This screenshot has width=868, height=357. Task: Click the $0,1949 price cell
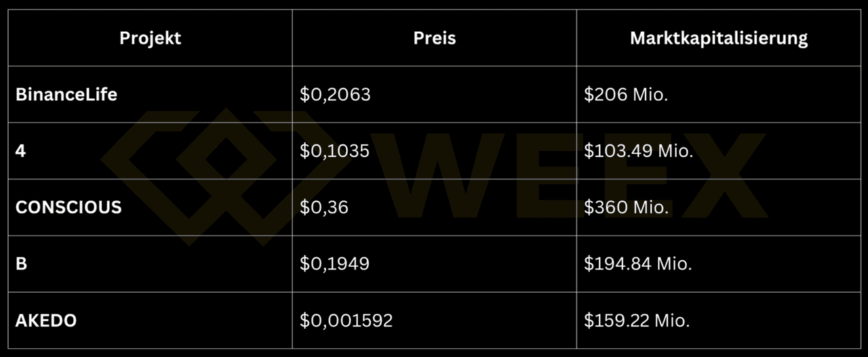click(334, 263)
